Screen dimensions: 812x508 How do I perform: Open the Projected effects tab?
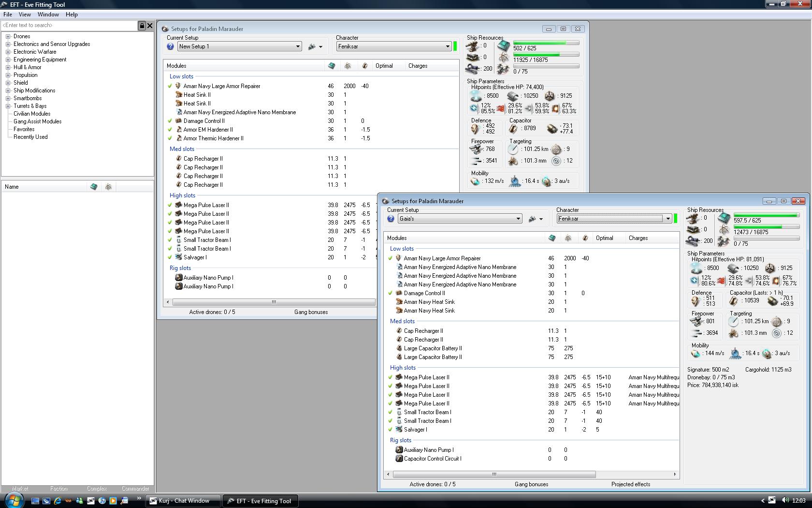(x=631, y=484)
